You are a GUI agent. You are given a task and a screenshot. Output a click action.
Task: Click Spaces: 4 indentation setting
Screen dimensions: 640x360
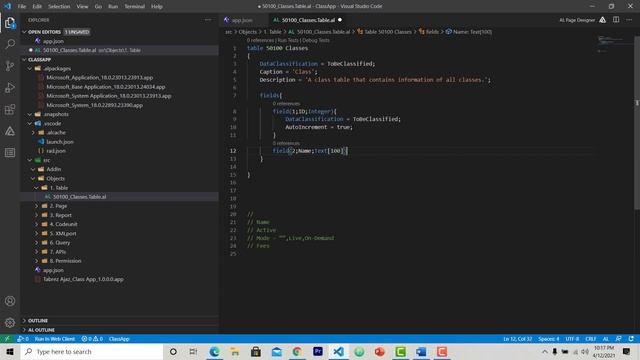tap(549, 339)
